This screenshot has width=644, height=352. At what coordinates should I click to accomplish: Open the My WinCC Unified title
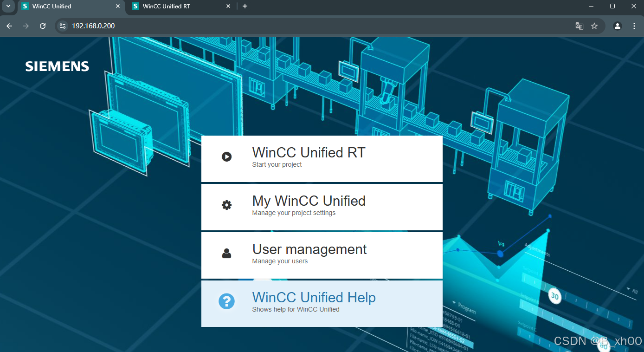pos(309,201)
